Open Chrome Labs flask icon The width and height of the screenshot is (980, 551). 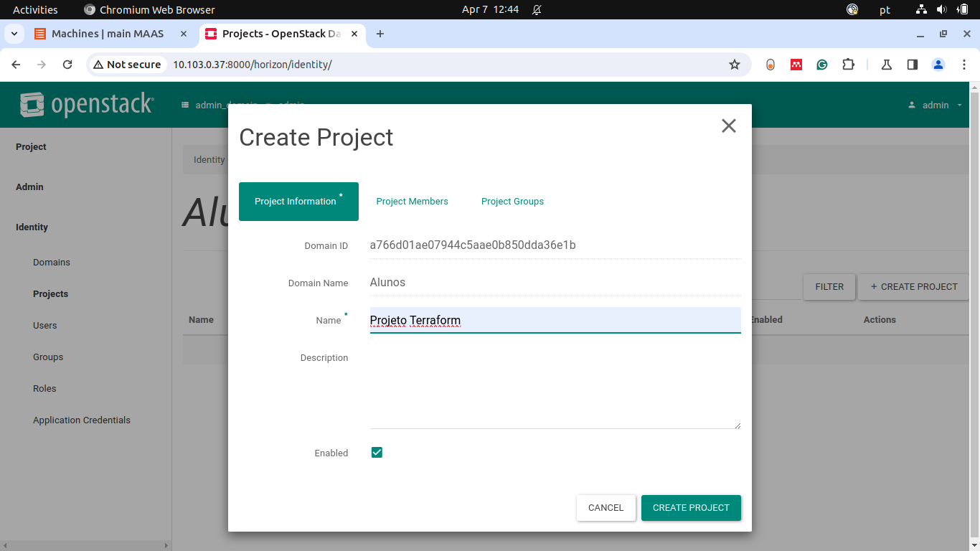[887, 65]
